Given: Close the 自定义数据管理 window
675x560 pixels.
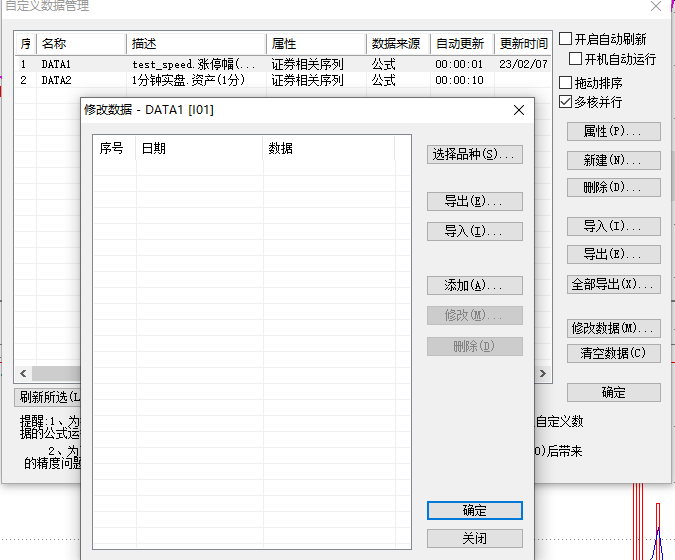Looking at the screenshot, I should point(656,6).
